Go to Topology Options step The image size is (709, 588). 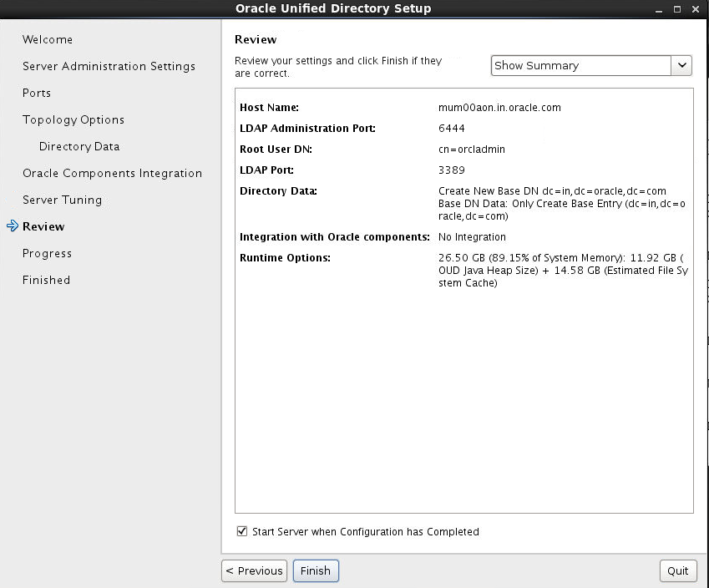point(73,120)
